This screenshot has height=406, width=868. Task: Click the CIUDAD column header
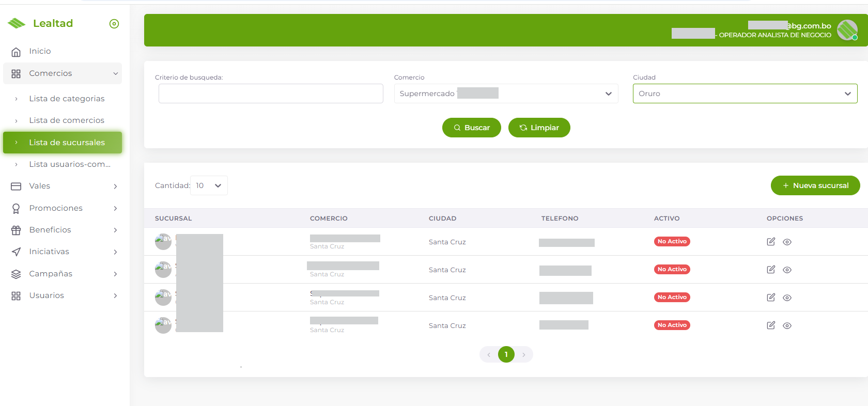pos(443,218)
